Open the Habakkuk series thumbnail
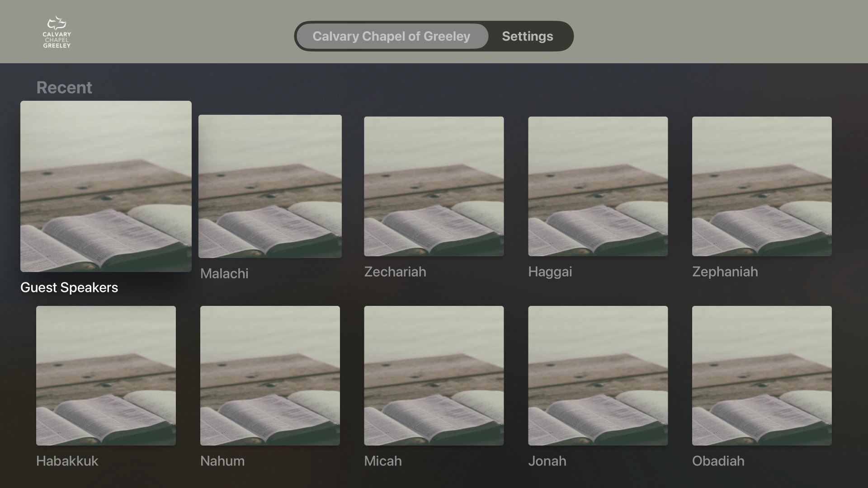The width and height of the screenshot is (868, 488). click(106, 375)
